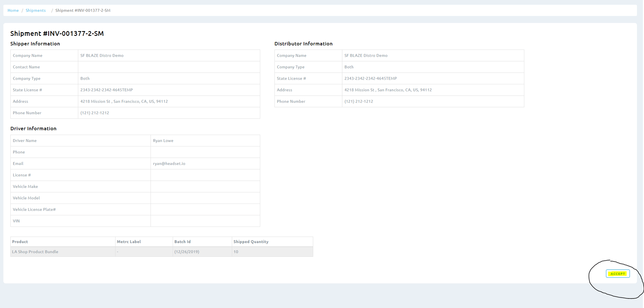Click the Product column header
This screenshot has height=308, width=644.
tap(20, 242)
